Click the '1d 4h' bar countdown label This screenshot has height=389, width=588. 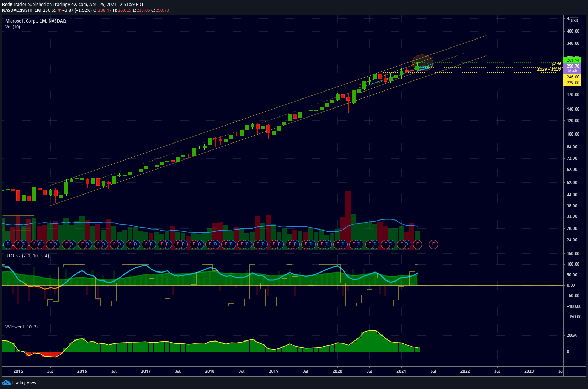pyautogui.click(x=572, y=71)
